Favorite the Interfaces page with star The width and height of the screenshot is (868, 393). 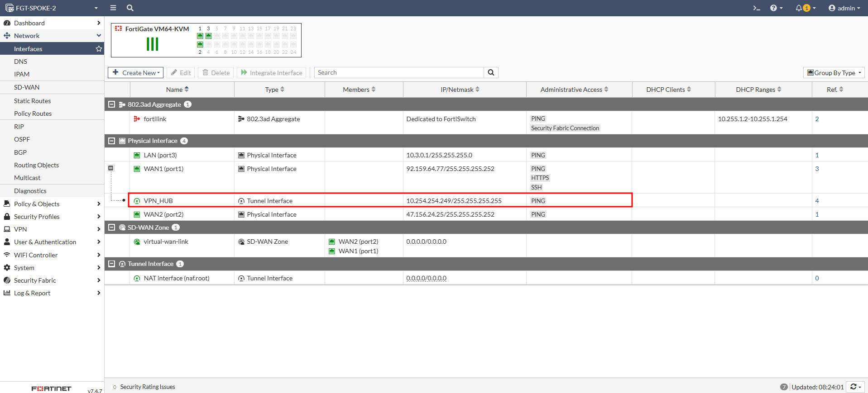[x=99, y=49]
